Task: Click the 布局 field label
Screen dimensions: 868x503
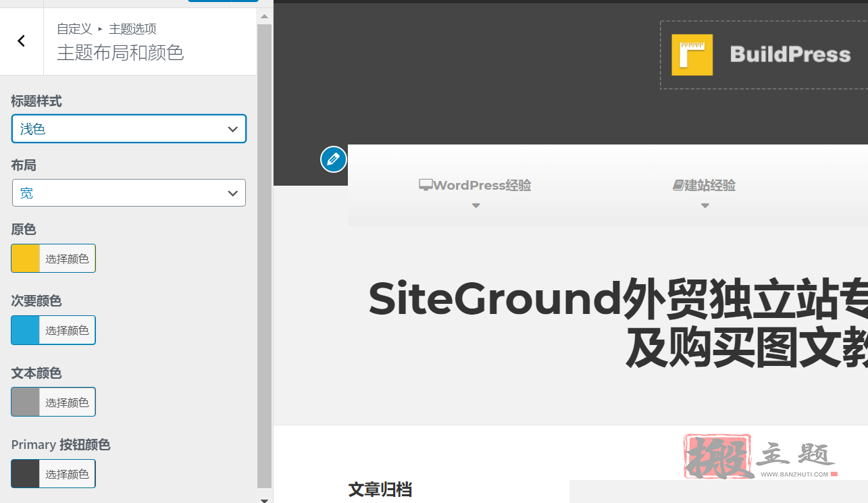Action: point(24,165)
